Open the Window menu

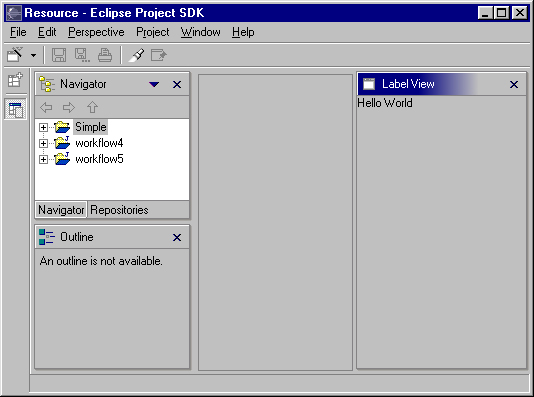click(201, 32)
